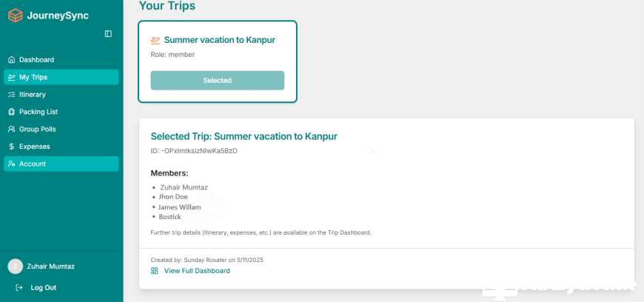Click the My Trips plane icon
Image resolution: width=644 pixels, height=302 pixels.
click(11, 77)
